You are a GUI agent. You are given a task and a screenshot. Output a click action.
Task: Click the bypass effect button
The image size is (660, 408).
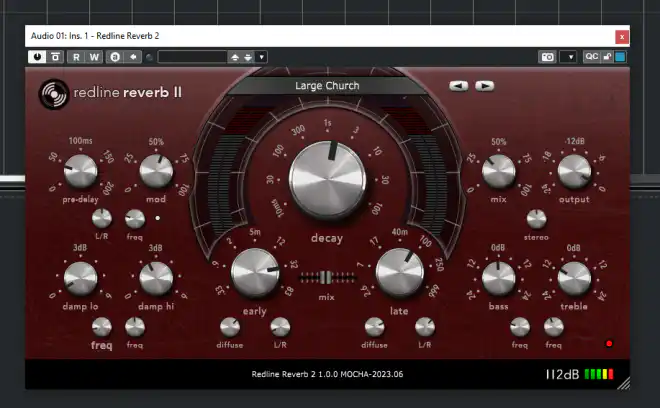click(x=55, y=57)
